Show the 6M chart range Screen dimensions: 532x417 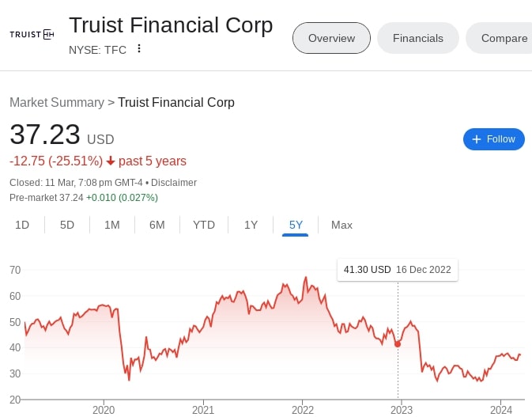pyautogui.click(x=157, y=225)
